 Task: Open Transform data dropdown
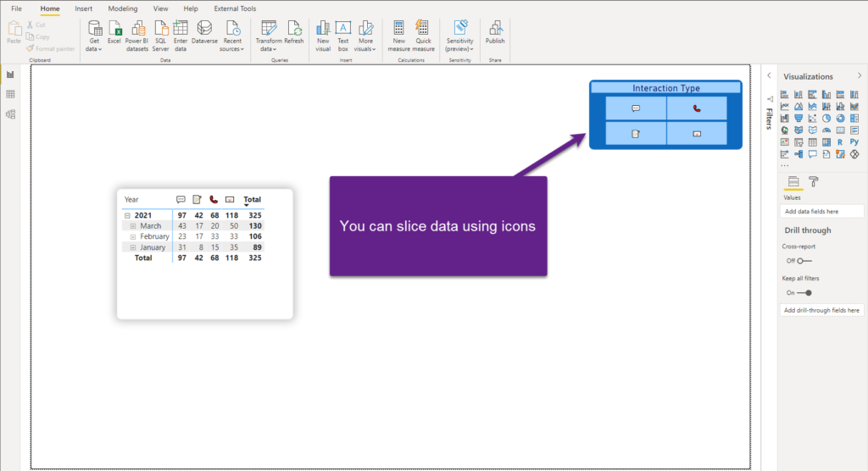(269, 36)
